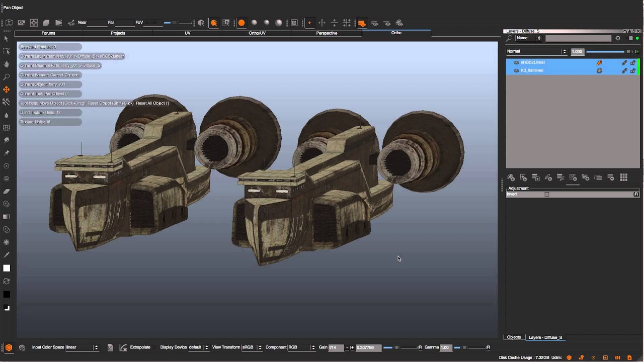Open the Normal blend mode dropdown
The height and width of the screenshot is (362, 644).
(x=536, y=51)
